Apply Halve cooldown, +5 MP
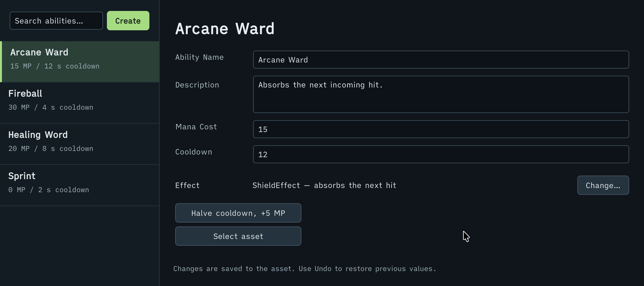 [x=238, y=213]
